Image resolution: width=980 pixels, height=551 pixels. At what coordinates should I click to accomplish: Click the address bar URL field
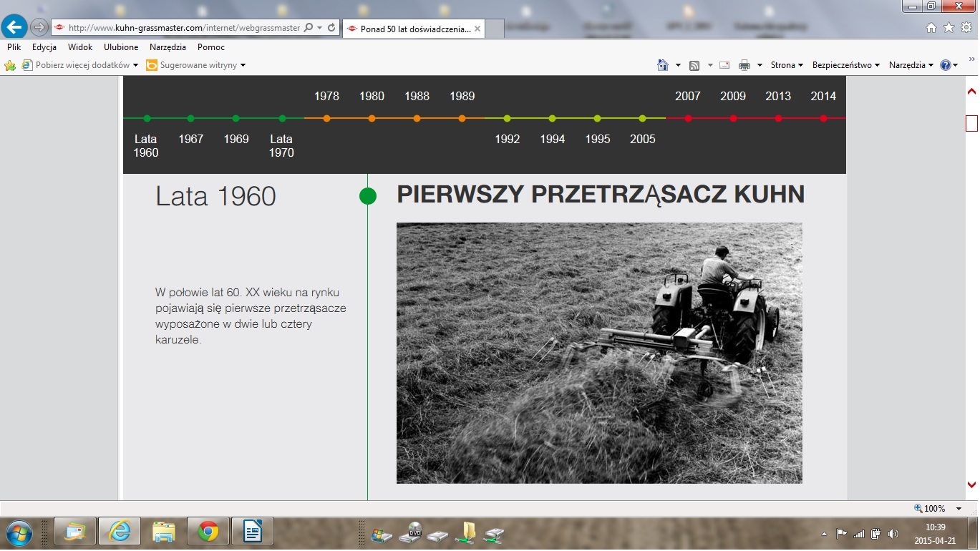pos(185,27)
